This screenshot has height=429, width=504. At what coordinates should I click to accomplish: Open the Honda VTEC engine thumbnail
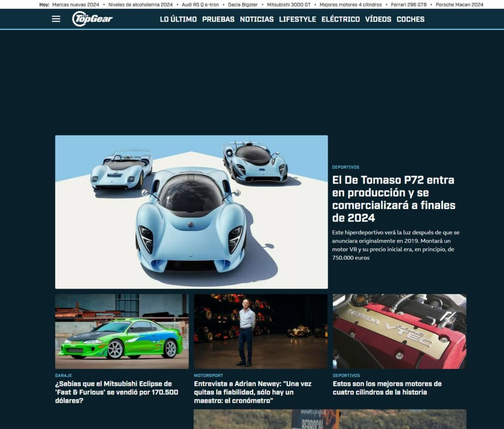pos(400,331)
